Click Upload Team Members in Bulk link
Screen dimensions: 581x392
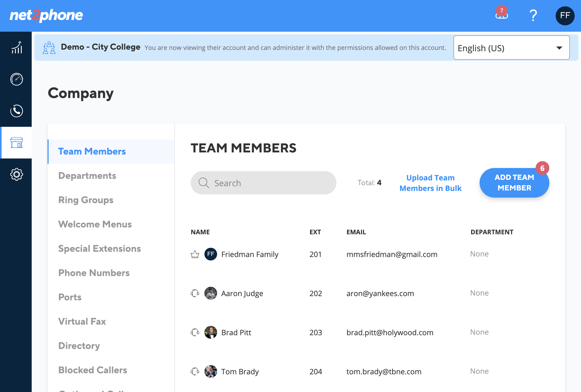pyautogui.click(x=430, y=183)
